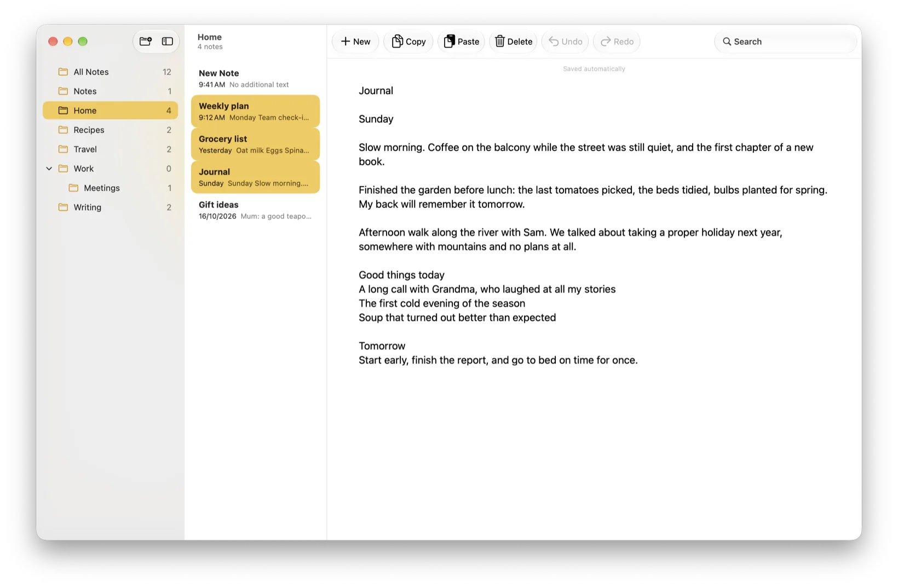Select the New Note entry
The width and height of the screenshot is (898, 588).
(x=255, y=78)
